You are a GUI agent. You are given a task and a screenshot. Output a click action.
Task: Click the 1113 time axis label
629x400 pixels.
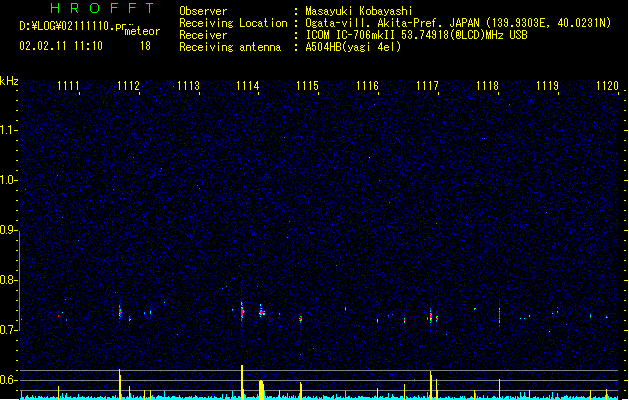(x=188, y=86)
